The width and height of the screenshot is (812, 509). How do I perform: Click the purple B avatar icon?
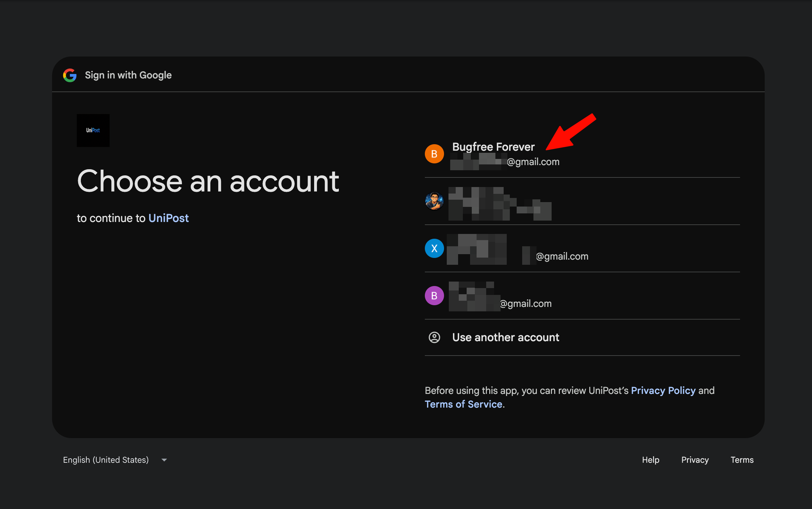pyautogui.click(x=434, y=296)
